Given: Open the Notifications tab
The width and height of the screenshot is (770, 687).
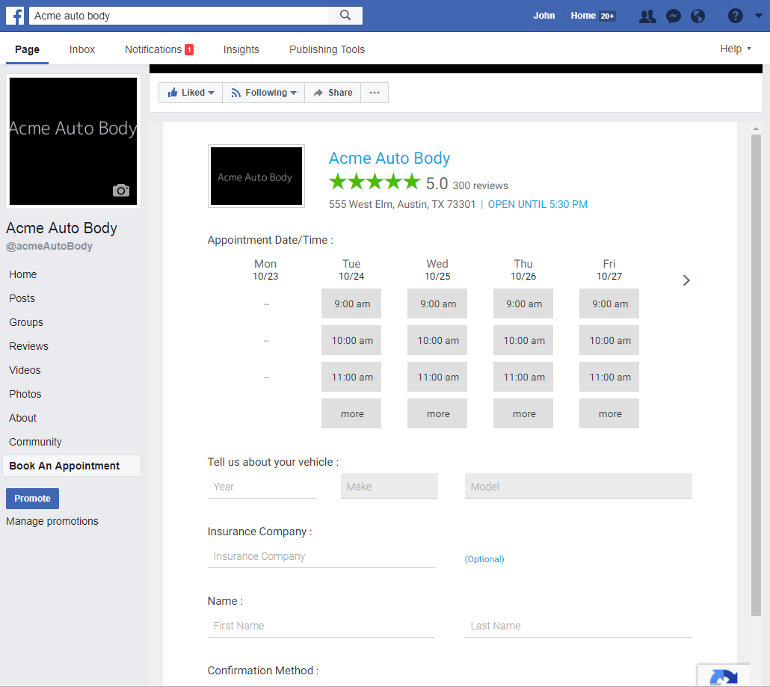Looking at the screenshot, I should 159,49.
